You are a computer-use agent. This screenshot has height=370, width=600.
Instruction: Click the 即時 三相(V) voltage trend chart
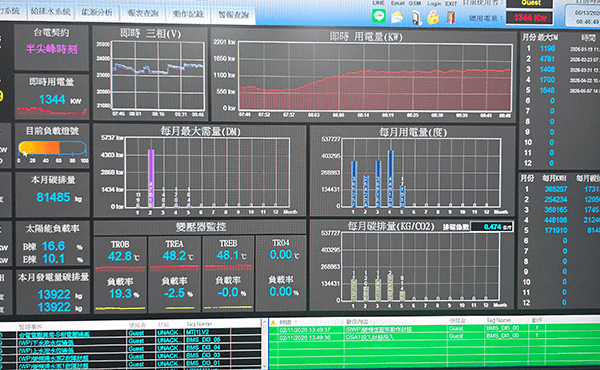tap(158, 76)
